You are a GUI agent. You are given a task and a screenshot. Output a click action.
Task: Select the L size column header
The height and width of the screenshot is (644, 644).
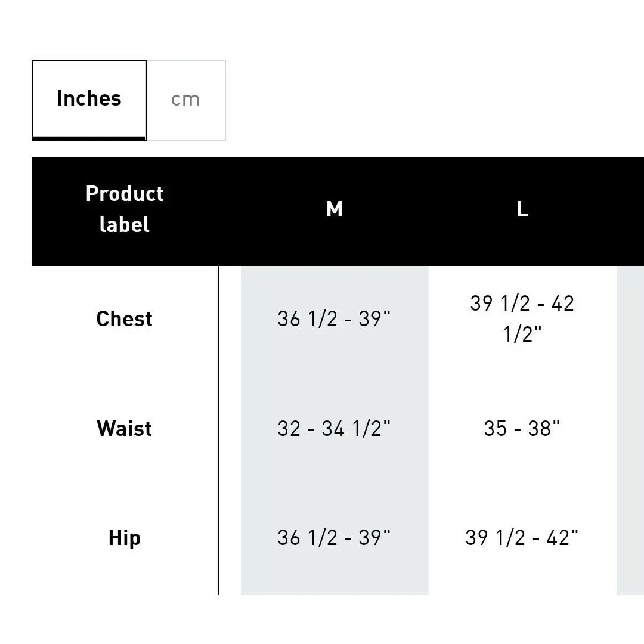point(522,209)
